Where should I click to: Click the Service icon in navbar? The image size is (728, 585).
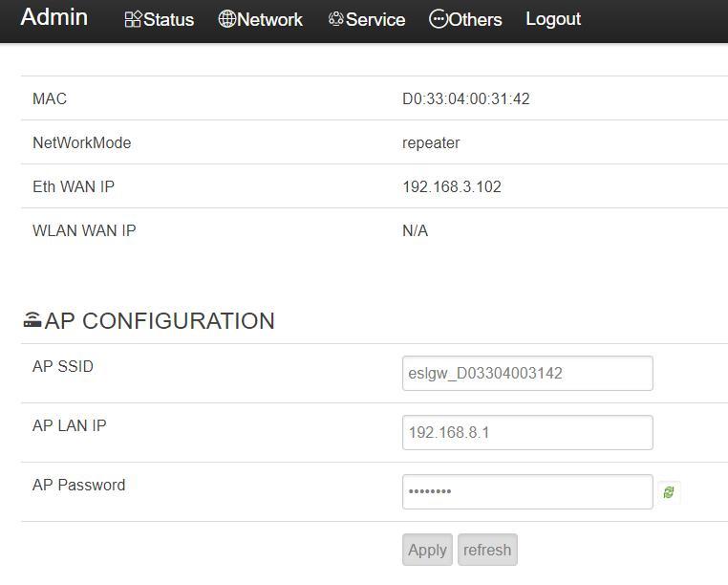(335, 19)
